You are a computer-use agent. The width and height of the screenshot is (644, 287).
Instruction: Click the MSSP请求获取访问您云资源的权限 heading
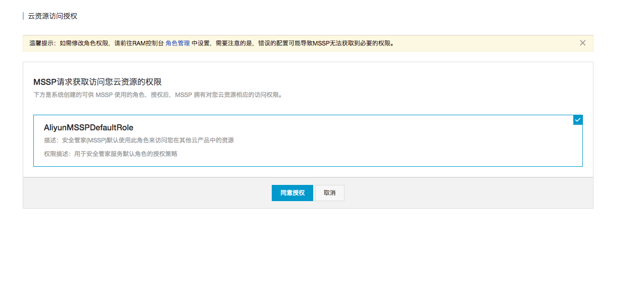tap(97, 82)
